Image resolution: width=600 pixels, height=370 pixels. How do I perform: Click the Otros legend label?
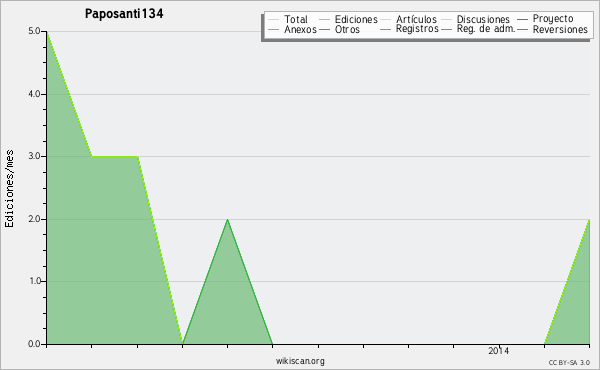(347, 29)
